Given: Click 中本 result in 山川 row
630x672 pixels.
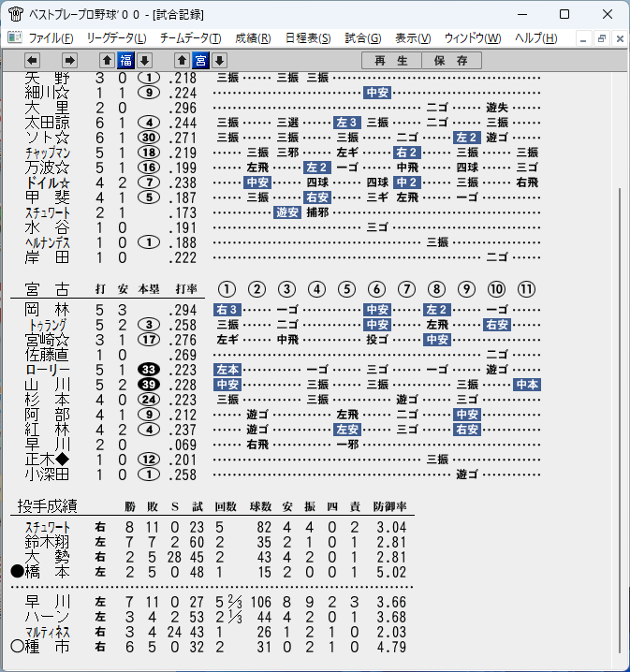Looking at the screenshot, I should point(527,385).
